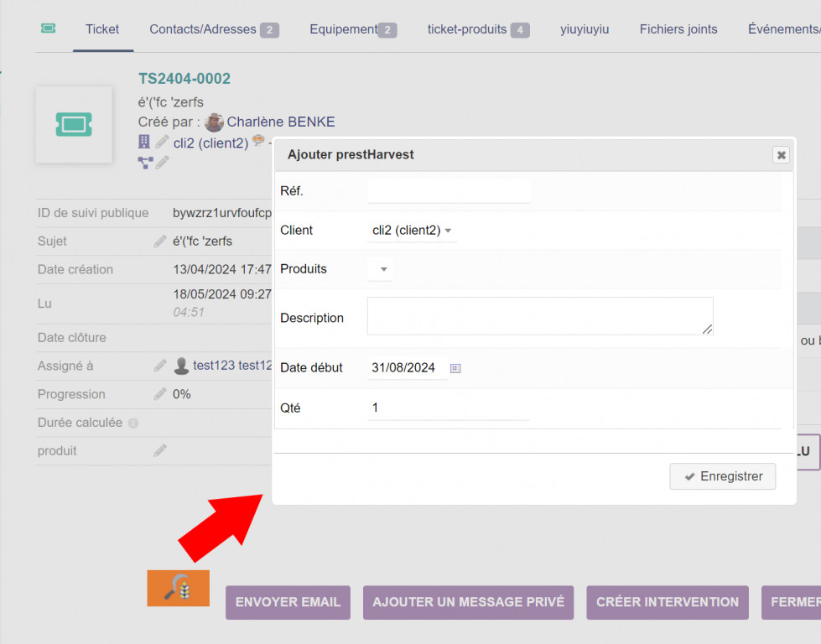The height and width of the screenshot is (644, 821).
Task: Select Progression value 0%
Action: pyautogui.click(x=182, y=394)
